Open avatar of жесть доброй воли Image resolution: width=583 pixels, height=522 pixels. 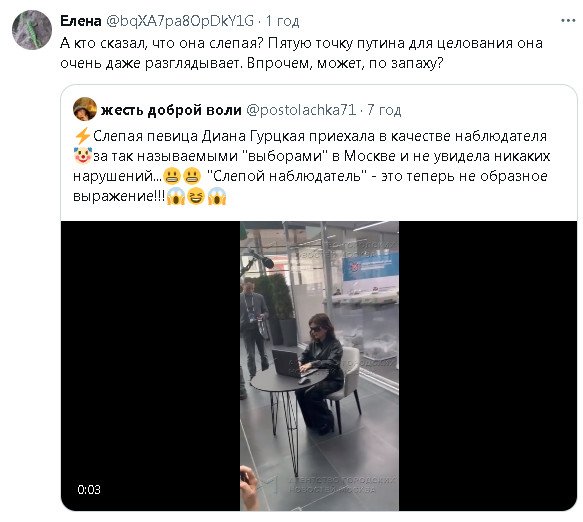pyautogui.click(x=85, y=109)
